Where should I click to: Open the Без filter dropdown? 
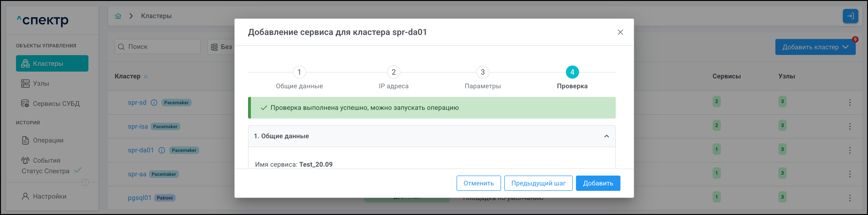pos(221,47)
